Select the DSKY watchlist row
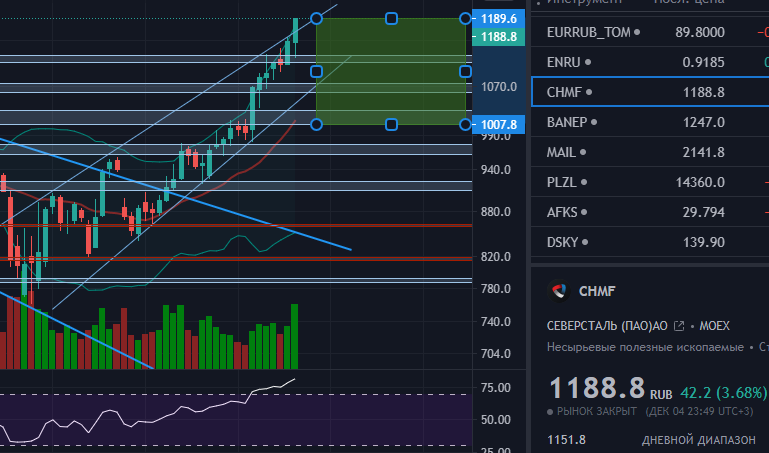 pos(650,242)
